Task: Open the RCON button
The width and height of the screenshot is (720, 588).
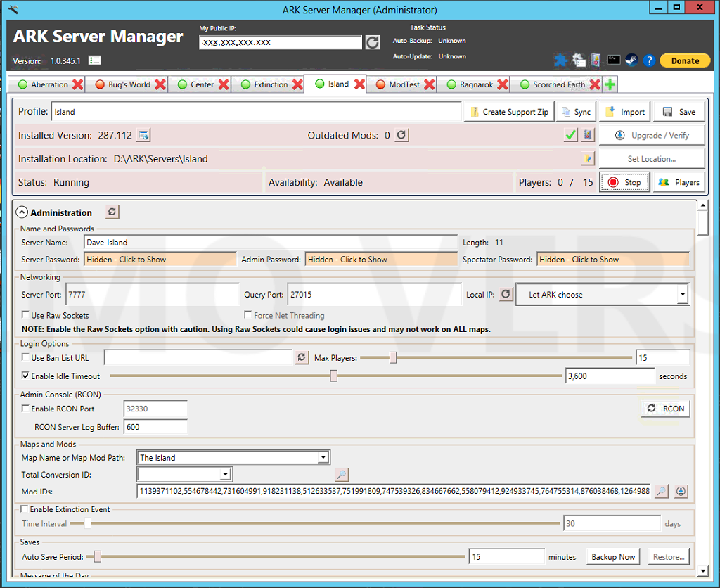Action: (665, 408)
